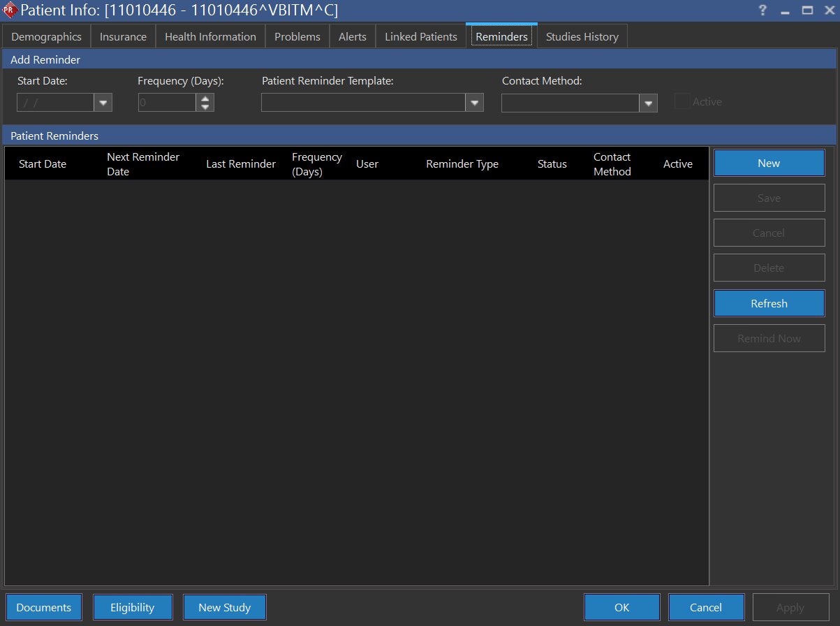Click the Frequency up arrow stepper
Viewport: 840px width, 626px height.
[203, 98]
